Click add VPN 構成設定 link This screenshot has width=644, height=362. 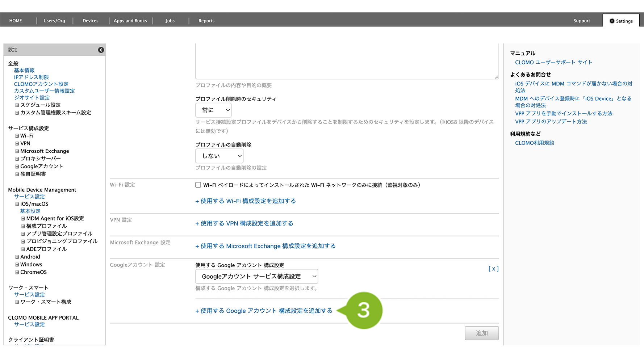click(244, 224)
